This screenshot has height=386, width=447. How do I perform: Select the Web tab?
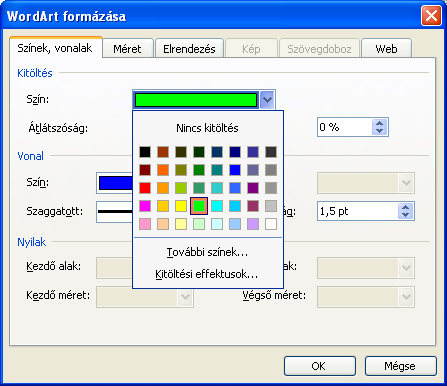click(x=386, y=49)
